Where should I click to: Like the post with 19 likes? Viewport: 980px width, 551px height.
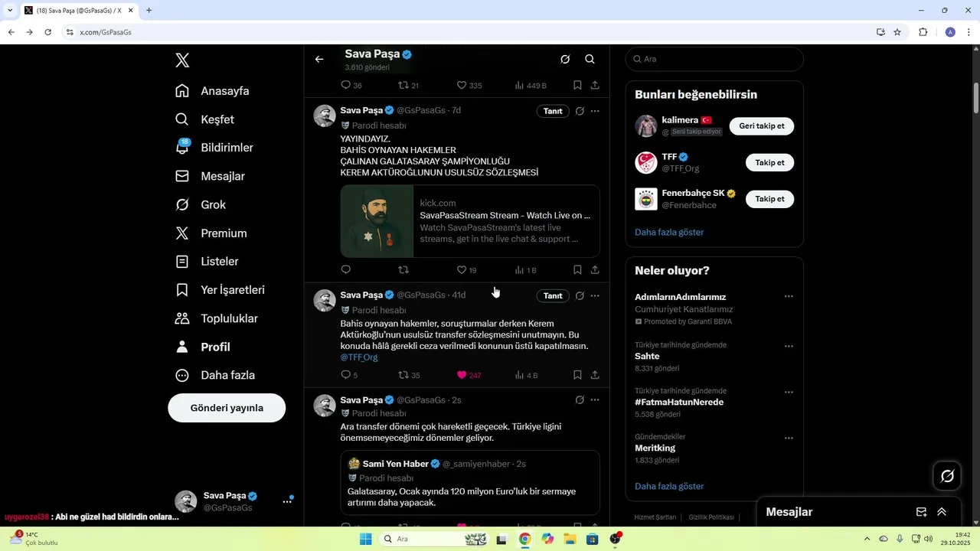467,270
